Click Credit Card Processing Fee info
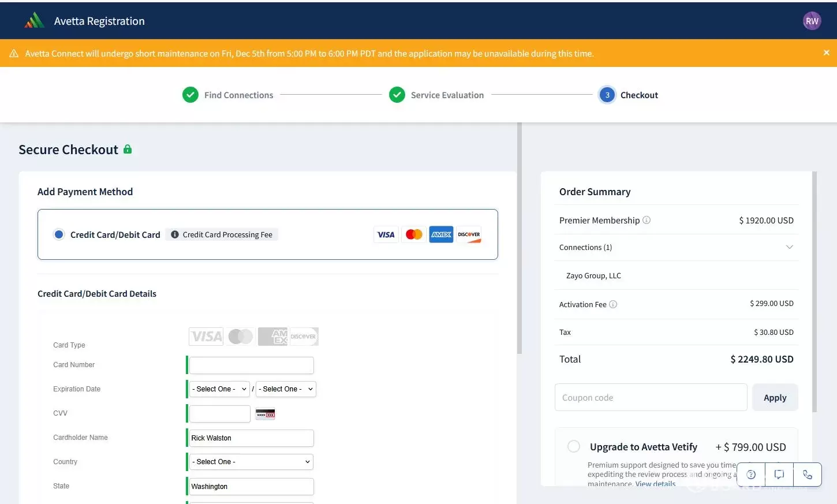 [222, 234]
